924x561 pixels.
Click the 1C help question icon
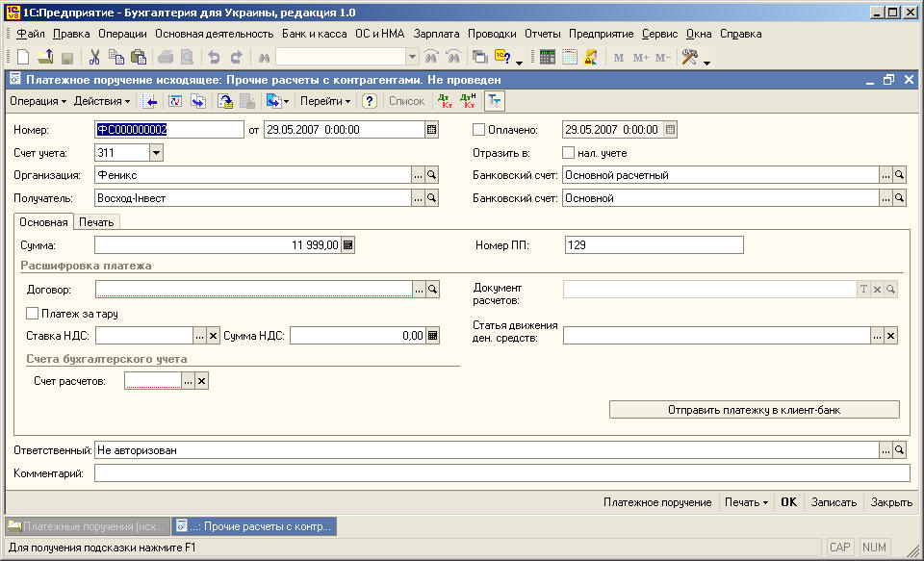tap(502, 57)
